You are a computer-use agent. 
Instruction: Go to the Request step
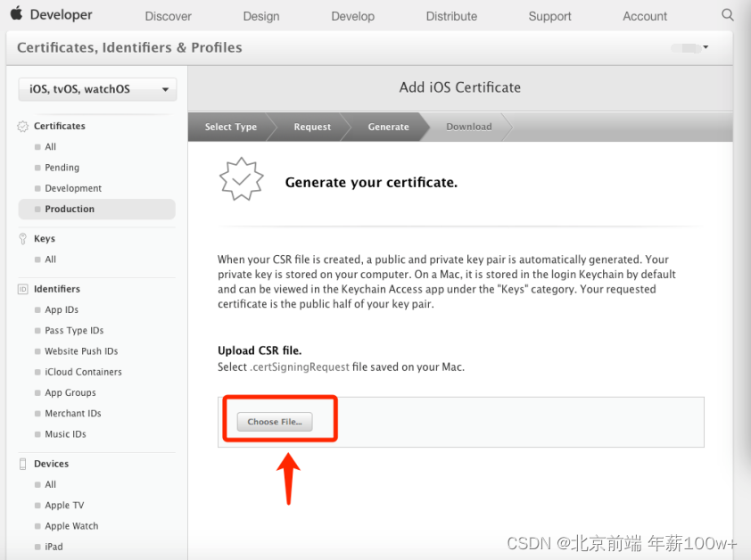[312, 127]
